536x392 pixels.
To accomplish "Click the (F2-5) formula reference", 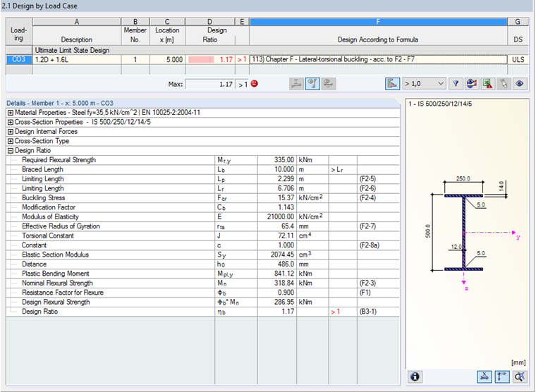I will coord(367,179).
